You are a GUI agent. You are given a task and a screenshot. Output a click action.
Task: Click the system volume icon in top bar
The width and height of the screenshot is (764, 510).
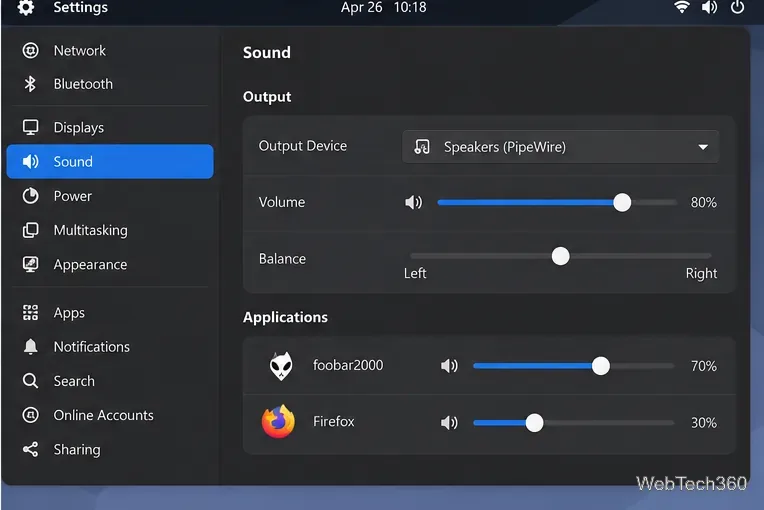pos(709,7)
